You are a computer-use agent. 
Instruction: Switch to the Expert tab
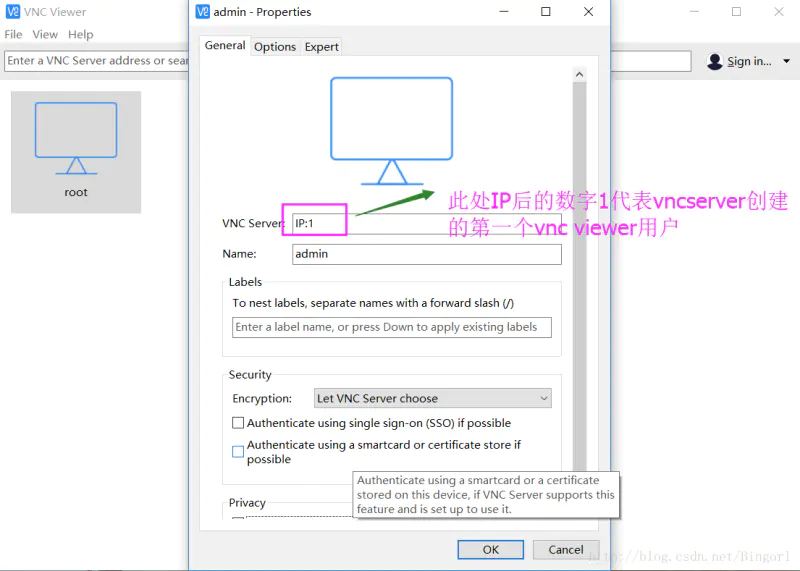point(321,47)
